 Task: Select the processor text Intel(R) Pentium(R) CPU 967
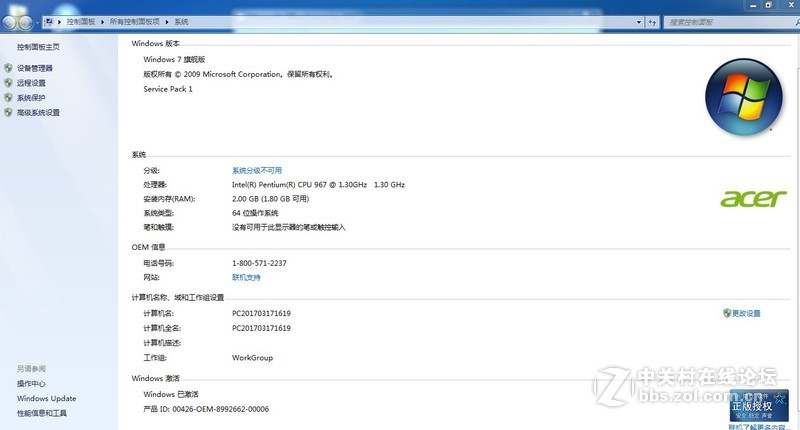pyautogui.click(x=279, y=185)
